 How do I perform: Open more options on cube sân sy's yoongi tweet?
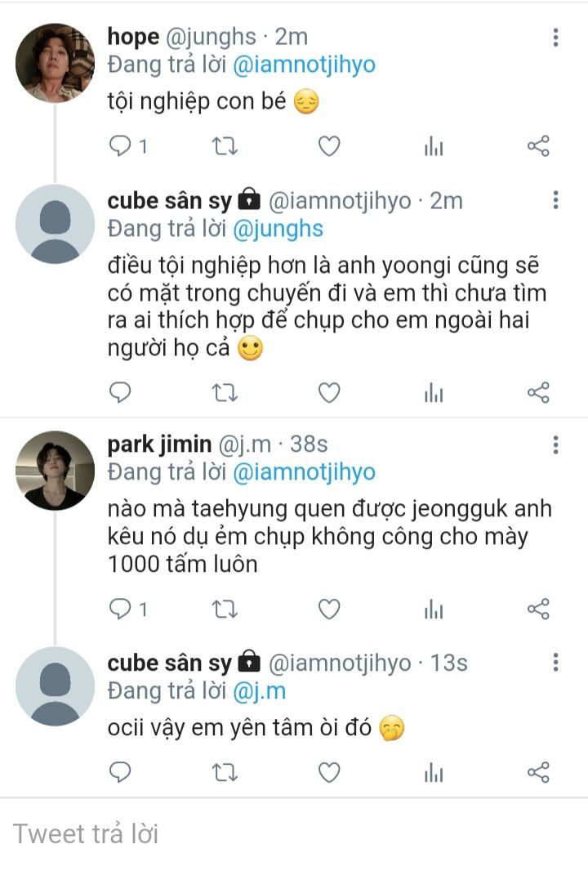(x=555, y=200)
